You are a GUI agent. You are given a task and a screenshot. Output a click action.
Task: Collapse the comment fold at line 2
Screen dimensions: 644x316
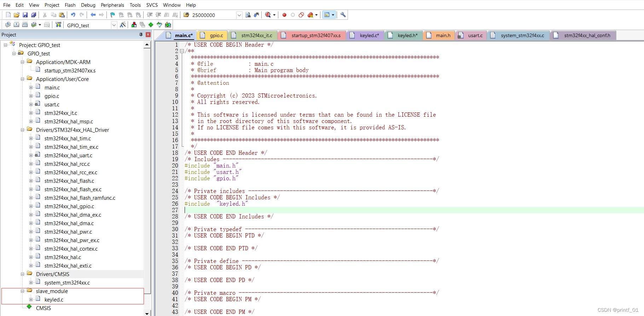[182, 51]
